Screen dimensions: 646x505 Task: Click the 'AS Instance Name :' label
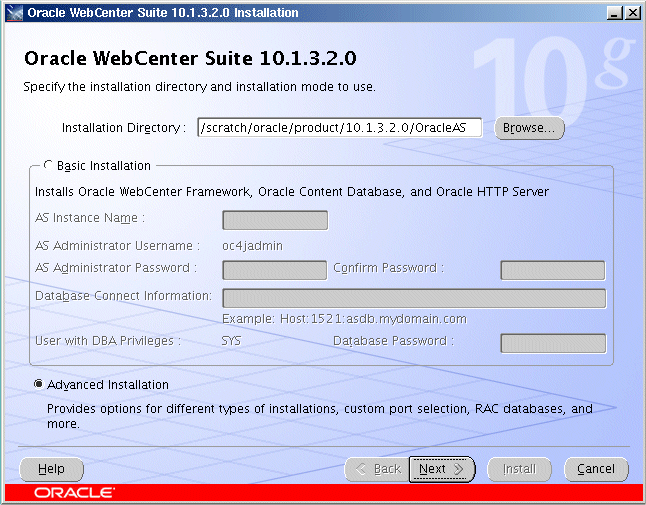tap(90, 218)
